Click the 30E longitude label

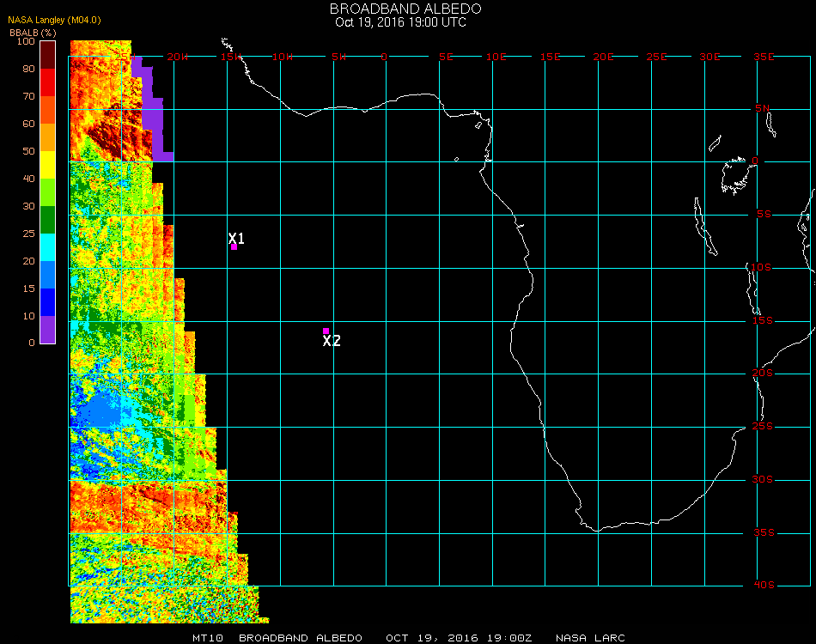click(x=709, y=57)
